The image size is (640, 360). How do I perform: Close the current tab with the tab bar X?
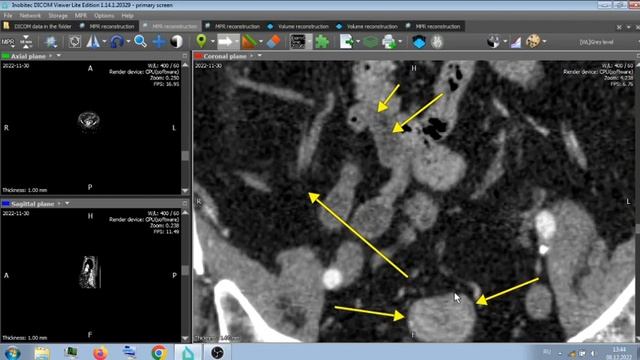[x=619, y=27]
